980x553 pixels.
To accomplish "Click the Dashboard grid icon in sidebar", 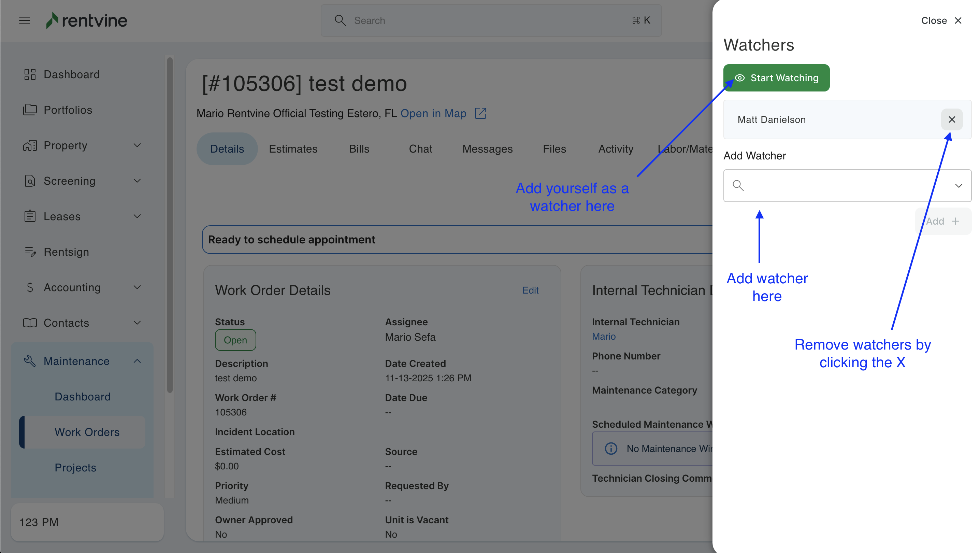I will click(x=30, y=74).
